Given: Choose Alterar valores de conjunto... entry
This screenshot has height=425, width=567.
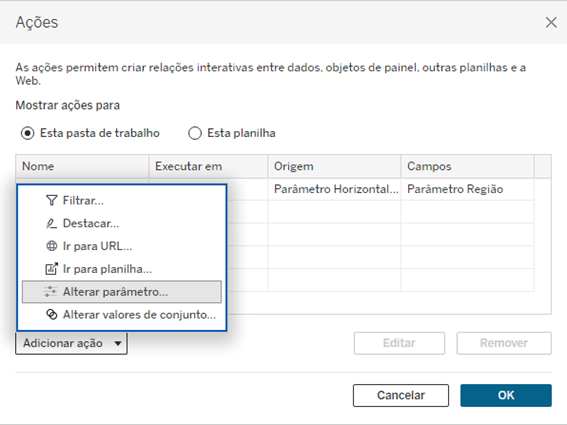Looking at the screenshot, I should click(122, 314).
